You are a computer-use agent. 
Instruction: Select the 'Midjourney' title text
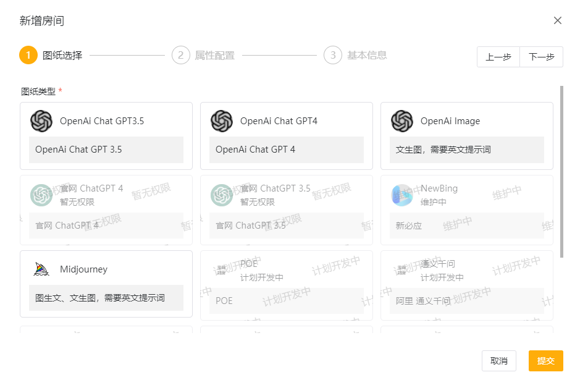click(83, 269)
